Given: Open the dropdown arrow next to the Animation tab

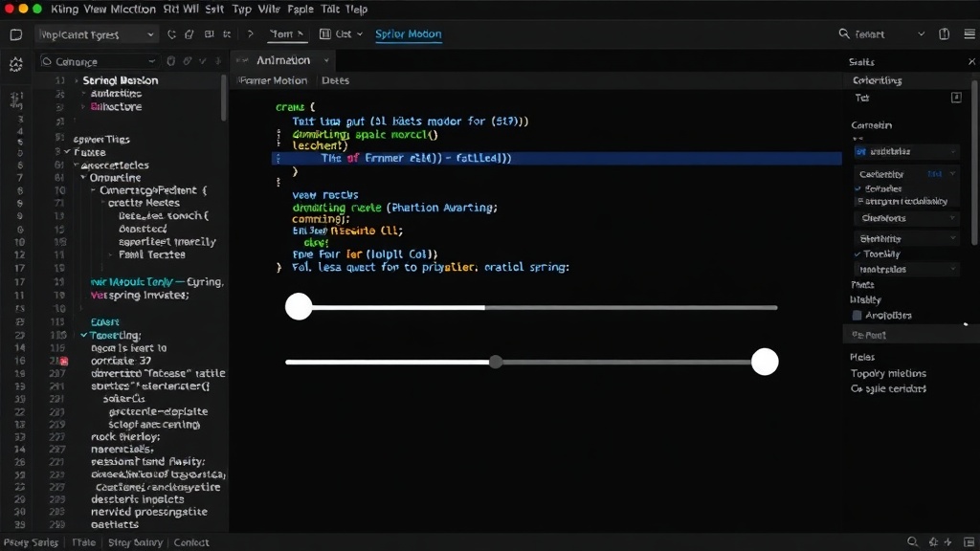Looking at the screenshot, I should (x=326, y=60).
